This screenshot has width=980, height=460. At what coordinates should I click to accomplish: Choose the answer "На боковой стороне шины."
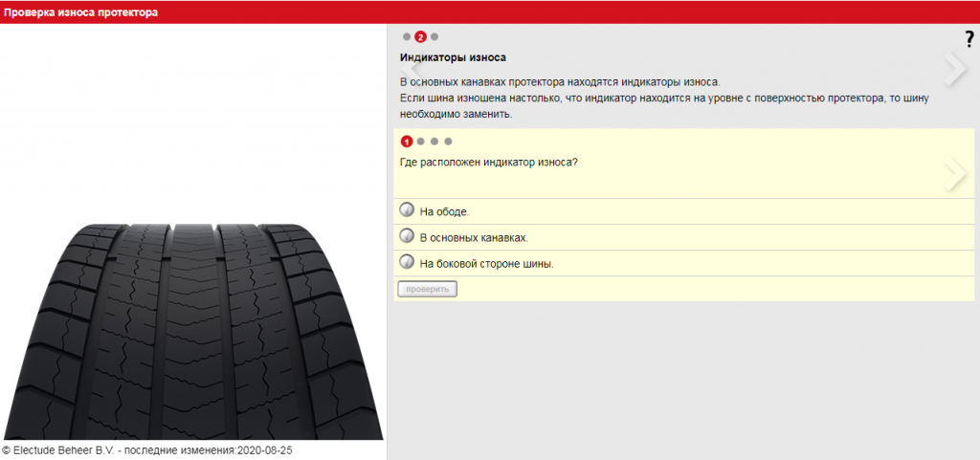tap(683, 263)
